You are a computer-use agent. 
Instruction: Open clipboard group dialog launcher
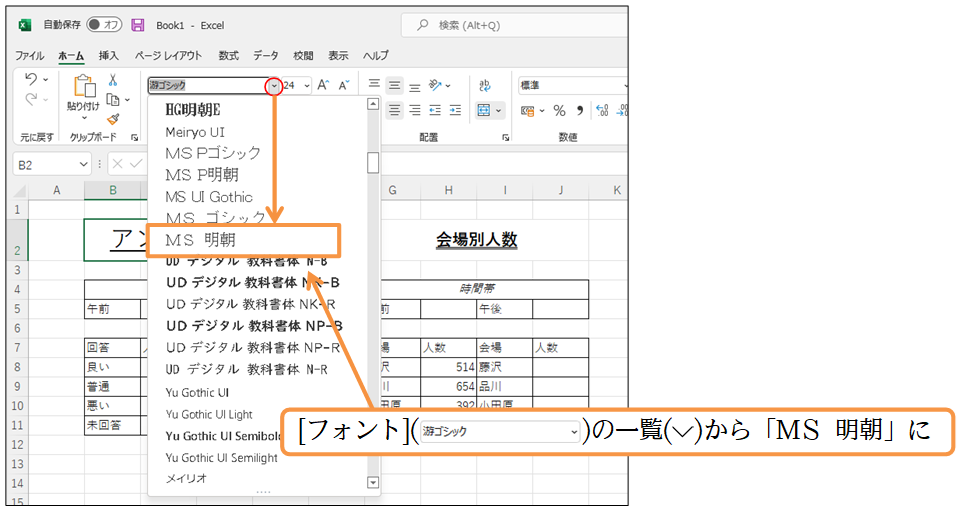135,137
